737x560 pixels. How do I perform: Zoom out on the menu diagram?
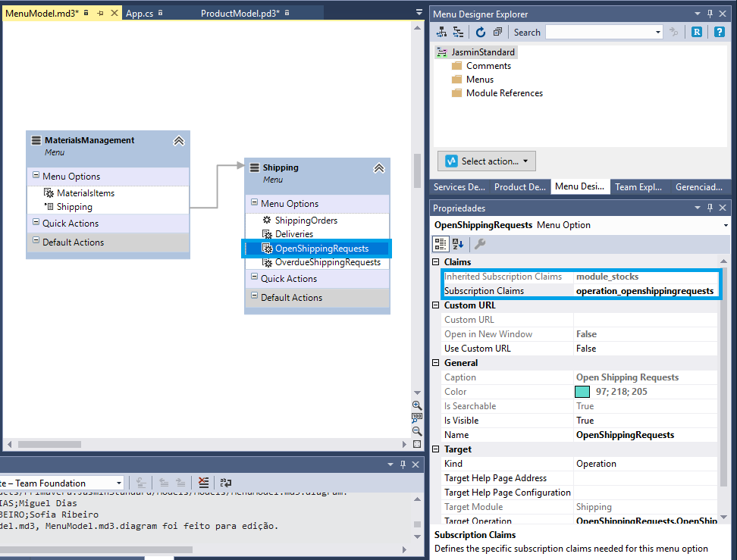[x=417, y=431]
